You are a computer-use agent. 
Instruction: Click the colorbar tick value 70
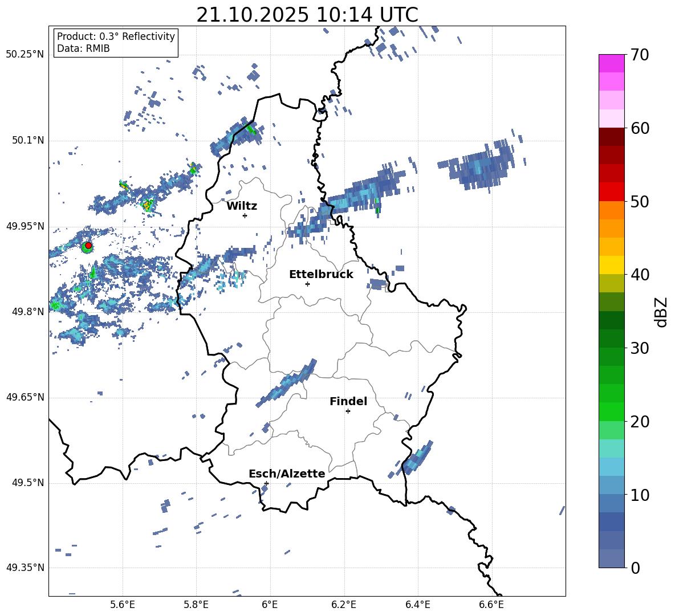coord(640,55)
